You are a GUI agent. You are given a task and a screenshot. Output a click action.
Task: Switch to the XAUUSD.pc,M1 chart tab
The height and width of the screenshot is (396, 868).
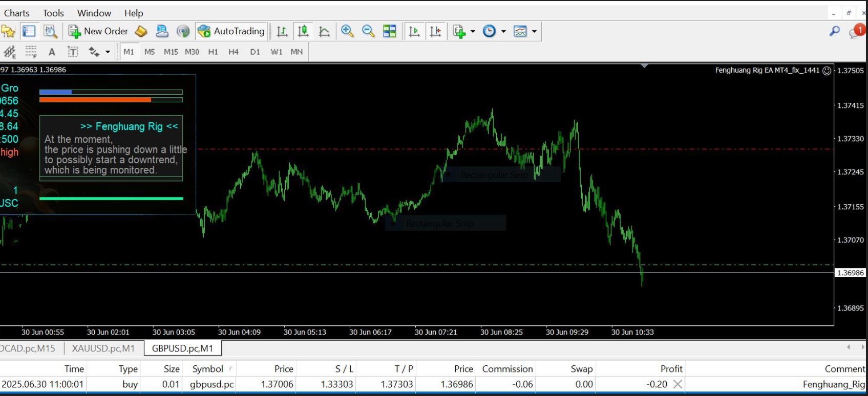[x=103, y=348]
